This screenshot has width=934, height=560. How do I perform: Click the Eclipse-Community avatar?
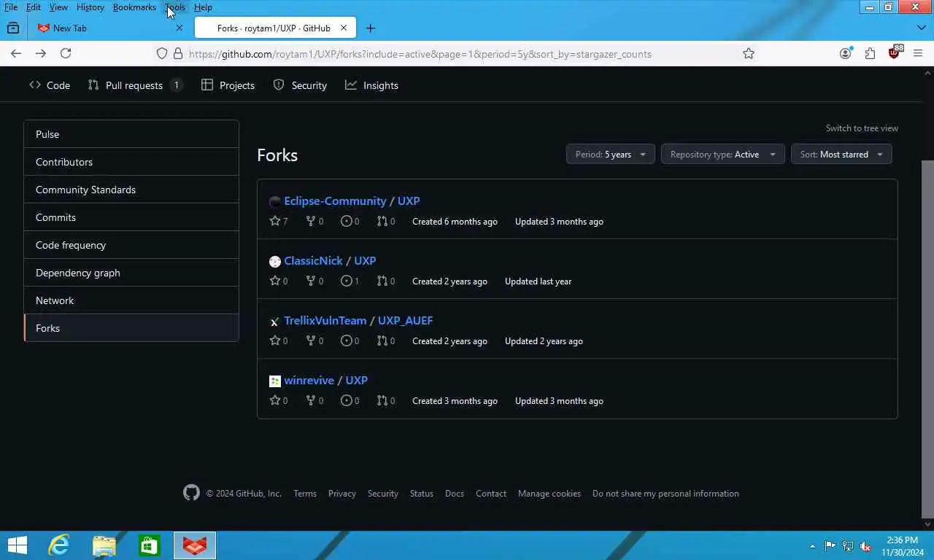pos(275,202)
